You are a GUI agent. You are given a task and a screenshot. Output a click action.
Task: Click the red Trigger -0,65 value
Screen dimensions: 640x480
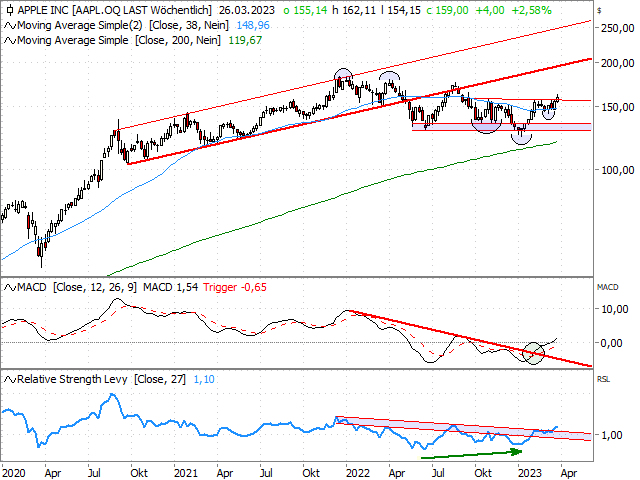tap(235, 287)
